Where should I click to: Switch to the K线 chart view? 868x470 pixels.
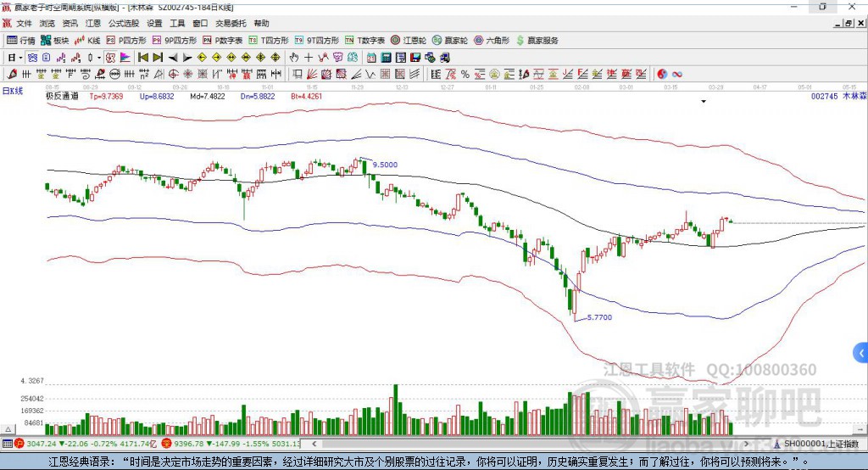87,41
